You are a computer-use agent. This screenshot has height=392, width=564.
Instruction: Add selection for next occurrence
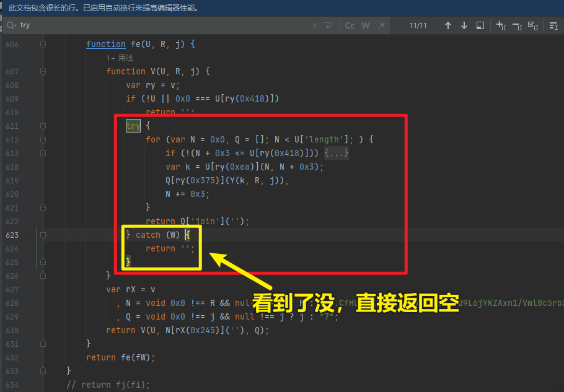(501, 25)
